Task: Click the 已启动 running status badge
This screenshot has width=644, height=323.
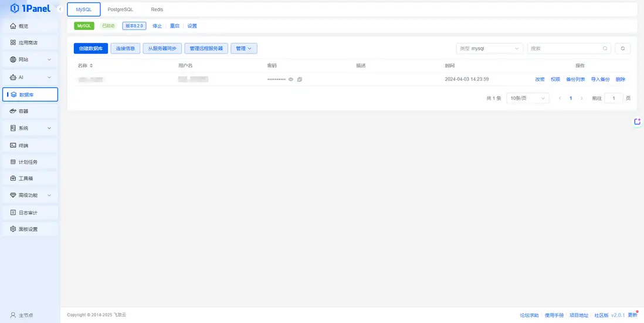Action: click(x=109, y=26)
